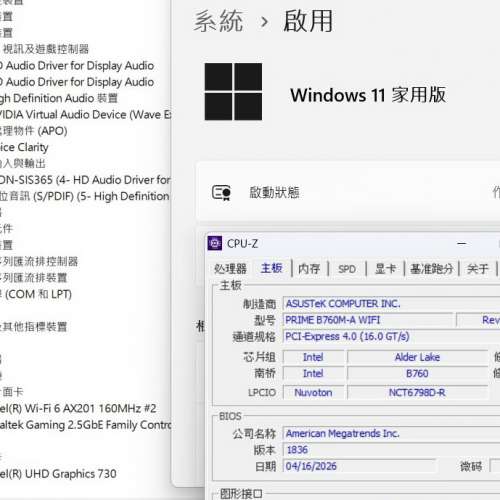This screenshot has height=500, width=500.
Task: Select the 音訊輸入與輸出 category in Device Manager
Action: 23,164
